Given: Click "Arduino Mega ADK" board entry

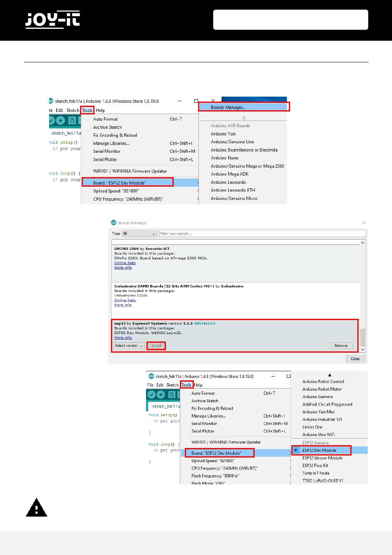Looking at the screenshot, I should (229, 174).
